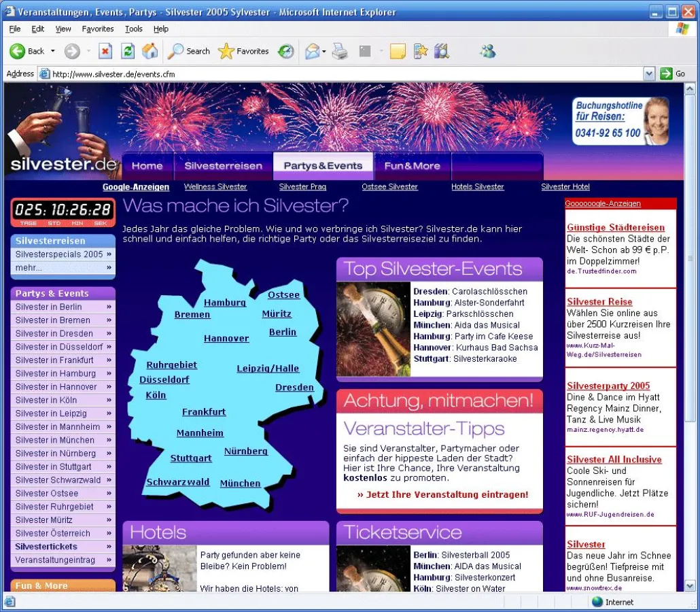Open the View menu
This screenshot has width=700, height=612.
click(x=63, y=29)
